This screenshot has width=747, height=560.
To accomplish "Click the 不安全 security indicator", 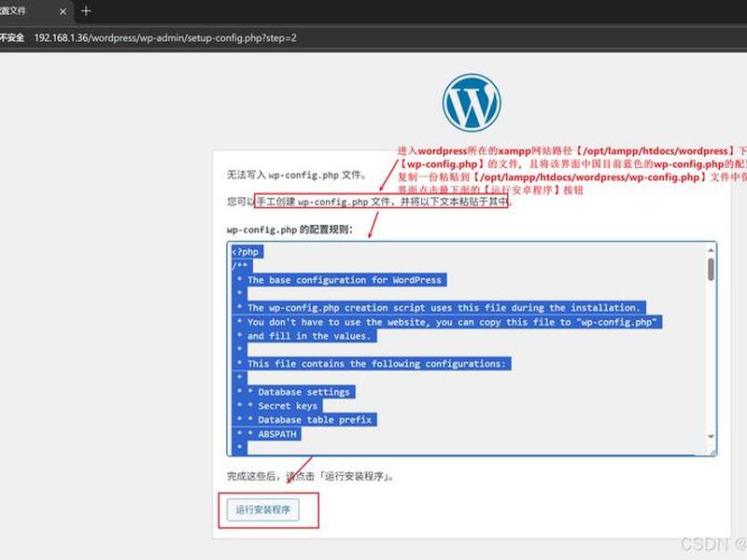I will click(x=12, y=37).
